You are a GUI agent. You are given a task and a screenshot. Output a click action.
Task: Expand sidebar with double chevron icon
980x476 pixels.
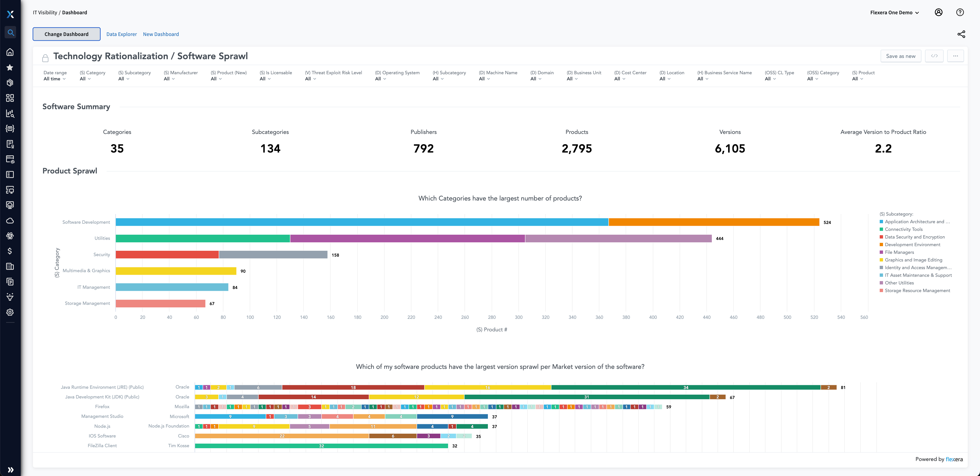11,470
